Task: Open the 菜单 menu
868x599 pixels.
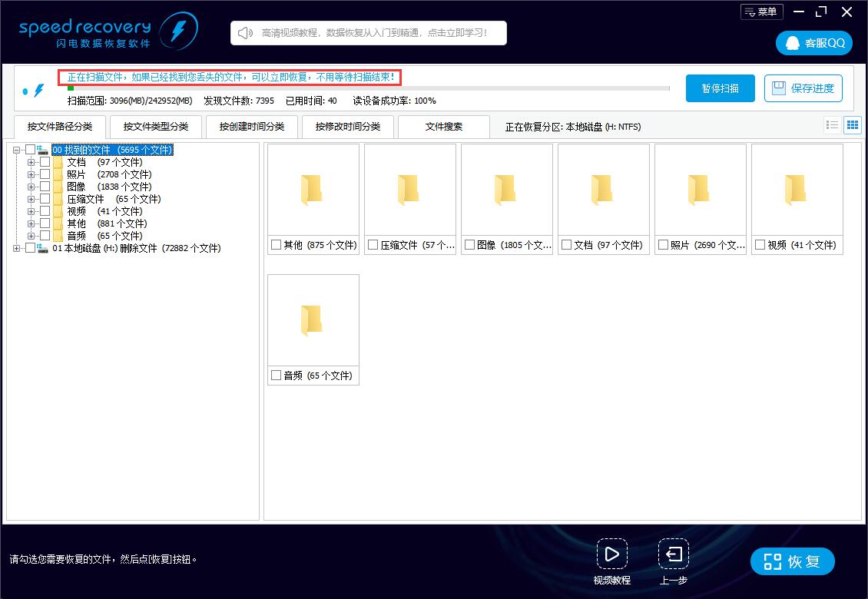Action: pos(760,12)
